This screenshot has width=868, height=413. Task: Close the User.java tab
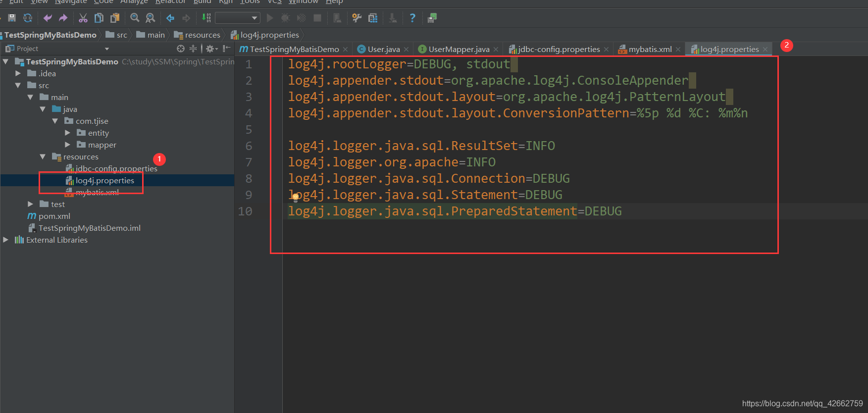point(407,49)
